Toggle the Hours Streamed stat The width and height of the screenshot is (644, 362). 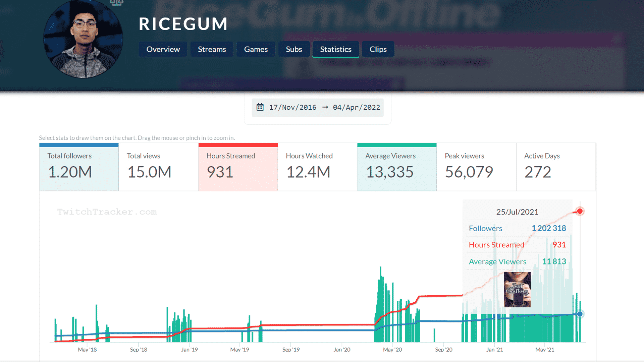tap(238, 167)
